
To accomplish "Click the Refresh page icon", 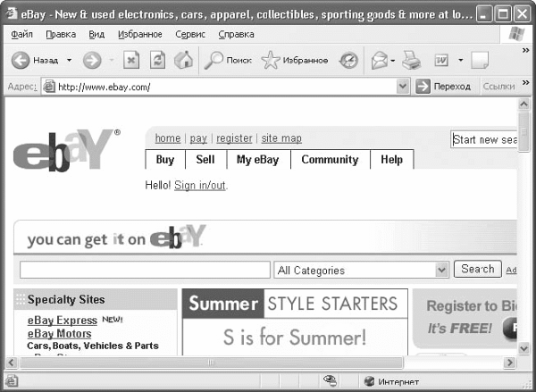I will point(158,61).
